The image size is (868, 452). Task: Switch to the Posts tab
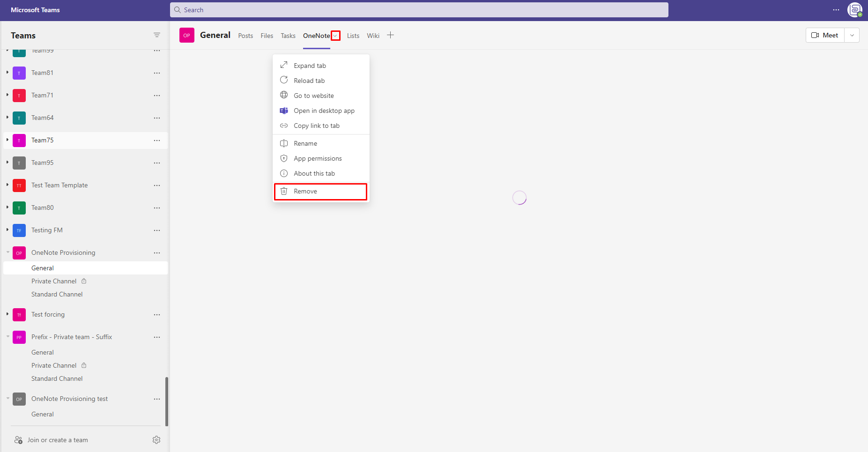click(x=245, y=36)
